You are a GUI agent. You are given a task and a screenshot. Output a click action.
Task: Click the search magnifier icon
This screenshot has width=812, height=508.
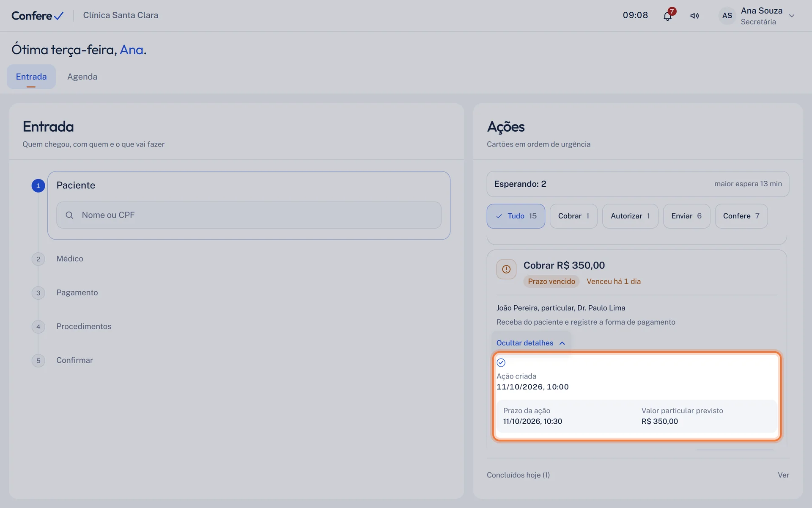(x=69, y=215)
